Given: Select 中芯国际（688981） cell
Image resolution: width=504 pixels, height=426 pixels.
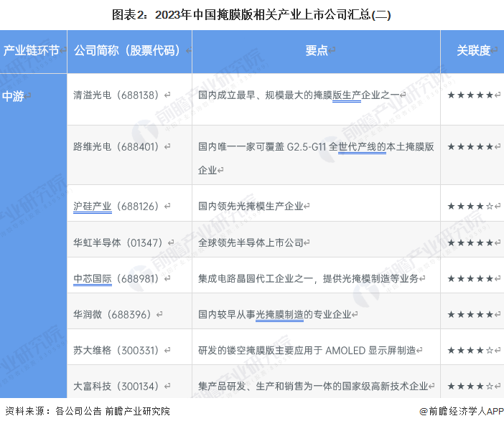Looking at the screenshot, I should [x=129, y=275].
